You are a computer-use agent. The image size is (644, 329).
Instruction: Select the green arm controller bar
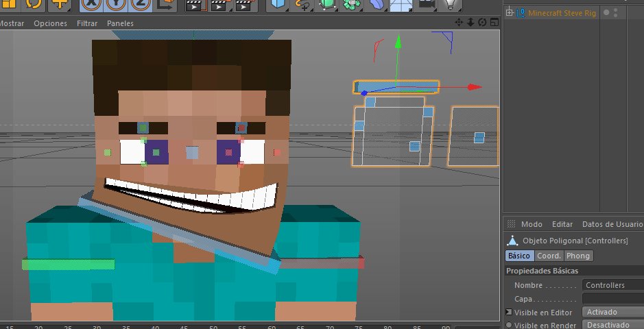[x=68, y=264]
